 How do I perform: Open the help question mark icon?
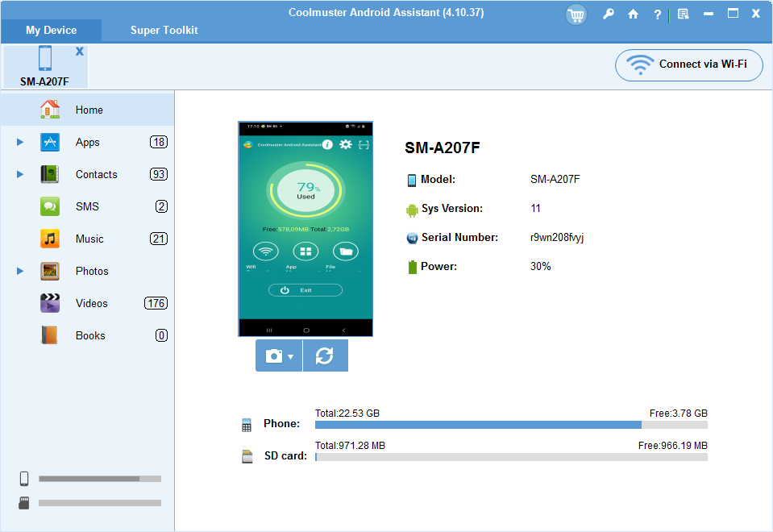point(657,15)
